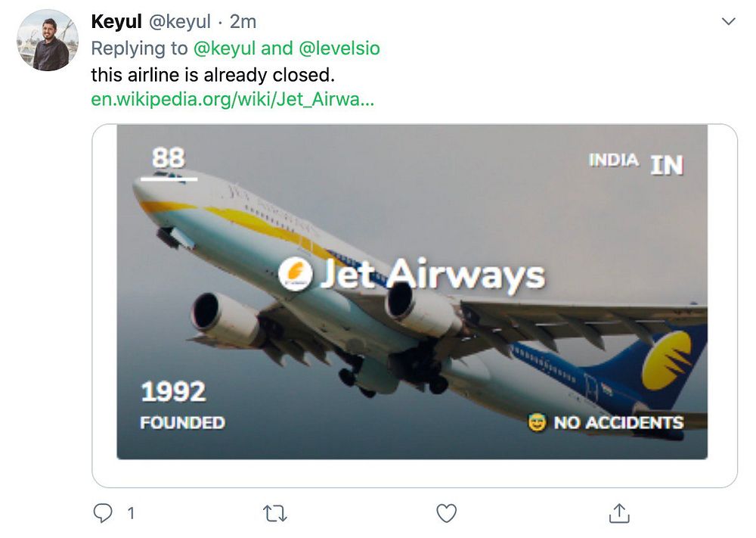Click the reply speech bubble icon

click(102, 514)
